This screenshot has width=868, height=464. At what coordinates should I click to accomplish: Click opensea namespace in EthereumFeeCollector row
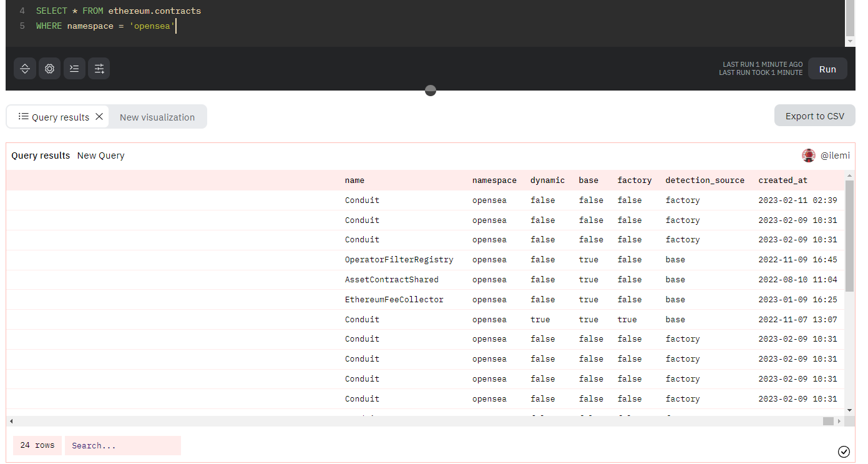coord(489,299)
